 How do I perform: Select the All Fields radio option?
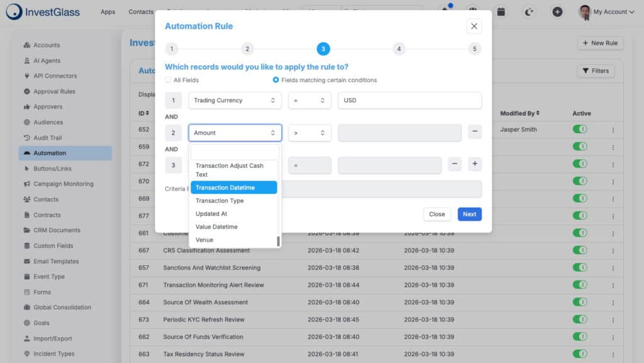click(168, 80)
